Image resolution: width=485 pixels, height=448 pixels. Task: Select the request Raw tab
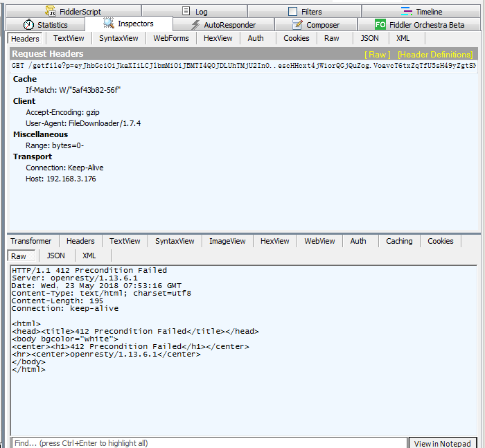coord(332,38)
